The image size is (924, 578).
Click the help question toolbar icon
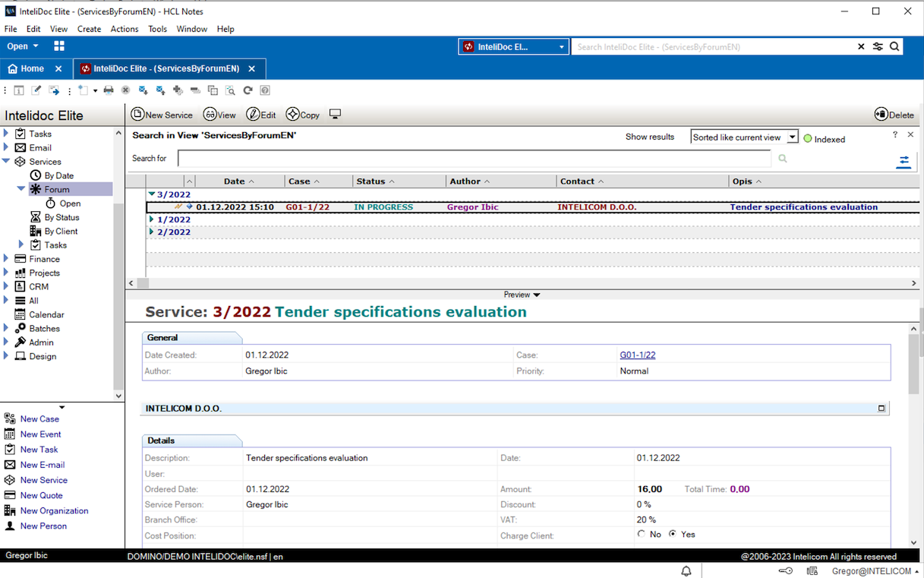click(x=265, y=90)
